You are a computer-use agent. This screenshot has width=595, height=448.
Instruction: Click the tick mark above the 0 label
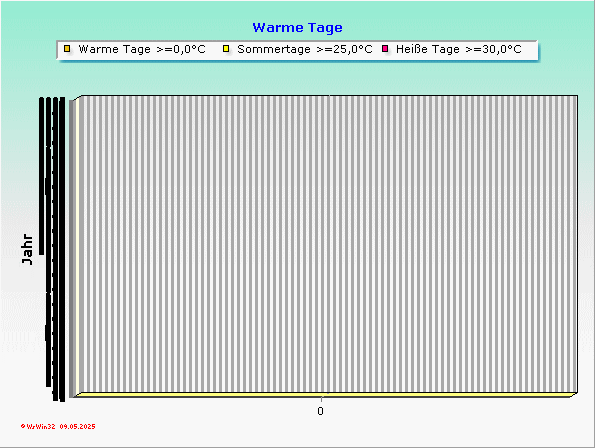tap(321, 400)
